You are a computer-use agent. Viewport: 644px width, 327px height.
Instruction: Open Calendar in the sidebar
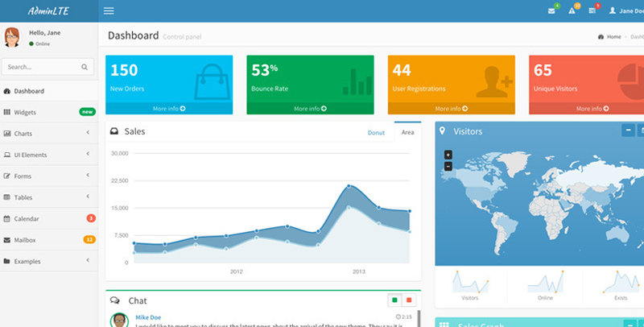click(x=49, y=219)
